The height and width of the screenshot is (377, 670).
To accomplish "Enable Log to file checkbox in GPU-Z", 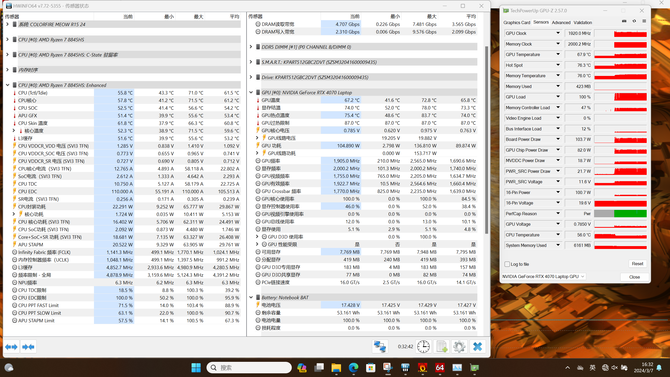I will point(507,264).
